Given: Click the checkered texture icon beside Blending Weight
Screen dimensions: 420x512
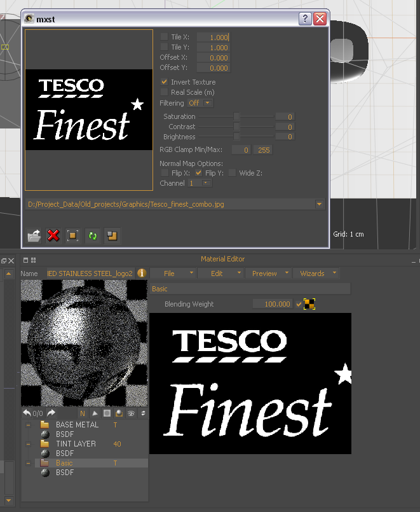Looking at the screenshot, I should (309, 304).
